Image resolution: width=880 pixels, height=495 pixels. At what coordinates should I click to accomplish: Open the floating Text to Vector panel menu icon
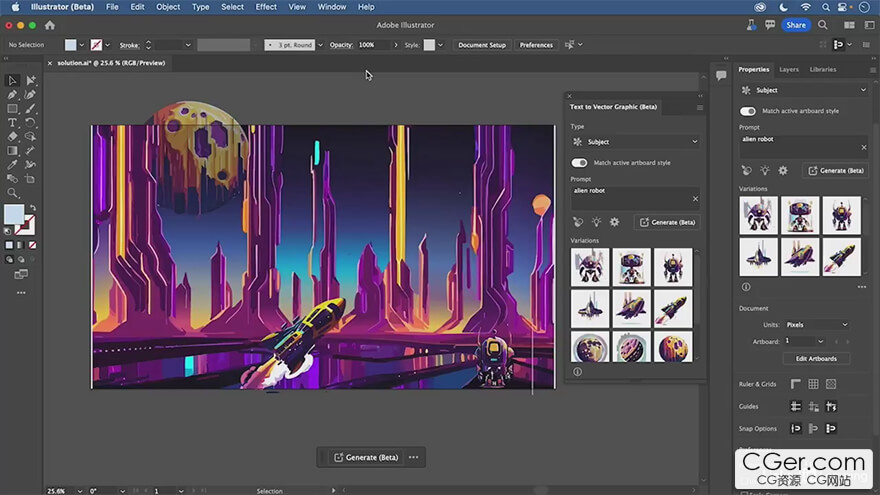(x=699, y=107)
